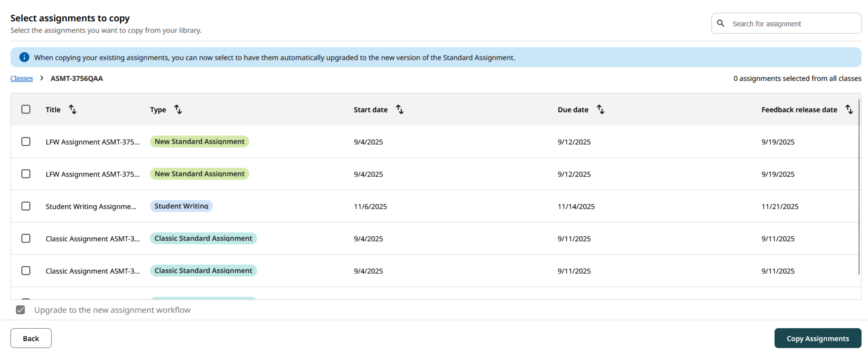Image resolution: width=868 pixels, height=354 pixels.
Task: Click inside the Search for assignment field
Action: tap(775, 23)
